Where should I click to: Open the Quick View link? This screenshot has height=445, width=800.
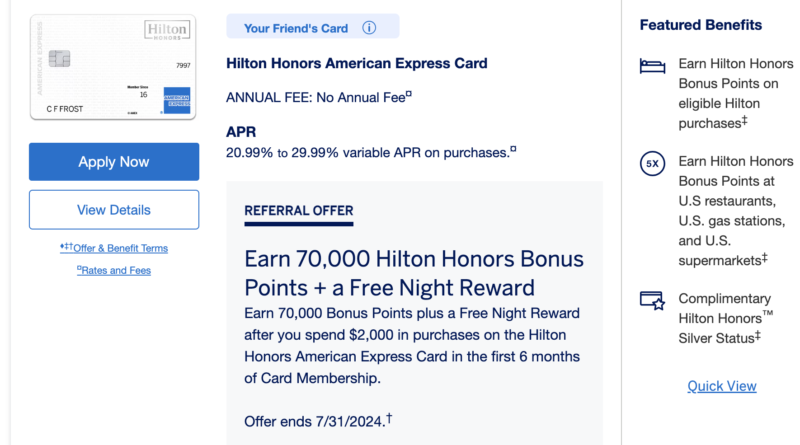tap(722, 386)
